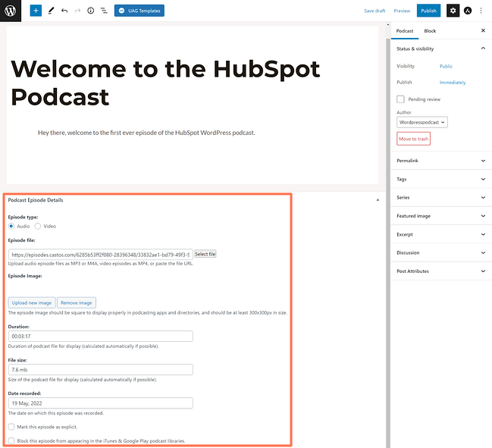Screen dimensions: 492x448
Task: Expand the Permalink panel
Action: pyautogui.click(x=441, y=161)
